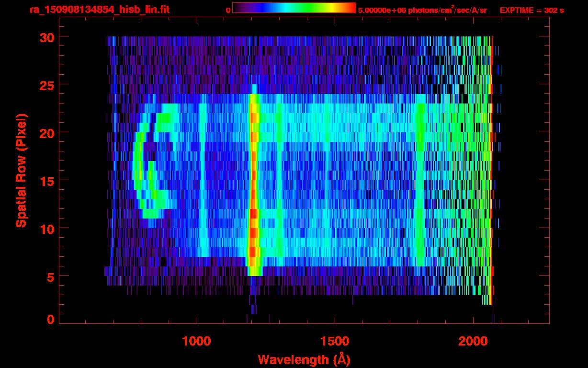This screenshot has width=588, height=368.
Task: Click the colorbar minimum label 0
Action: click(228, 10)
